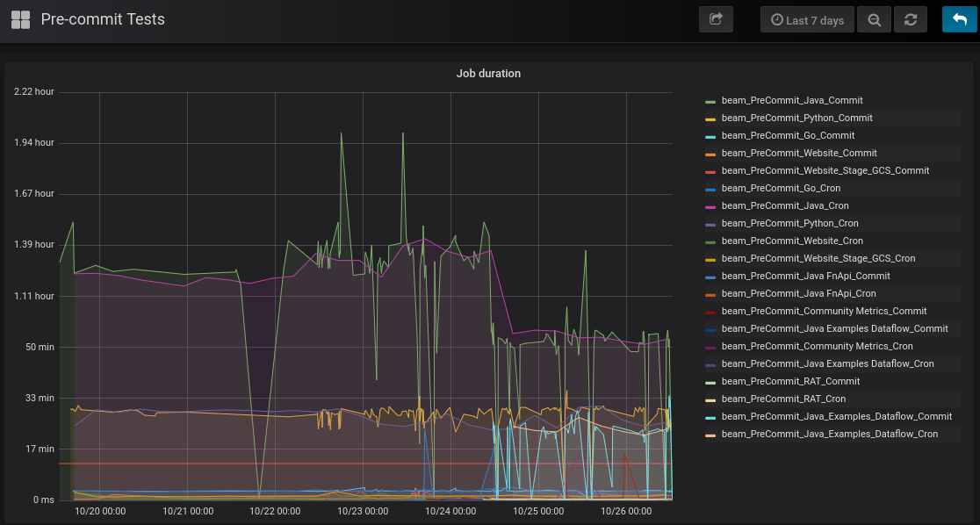Open the dashboards grid icon top-left
980x525 pixels.
(x=20, y=18)
